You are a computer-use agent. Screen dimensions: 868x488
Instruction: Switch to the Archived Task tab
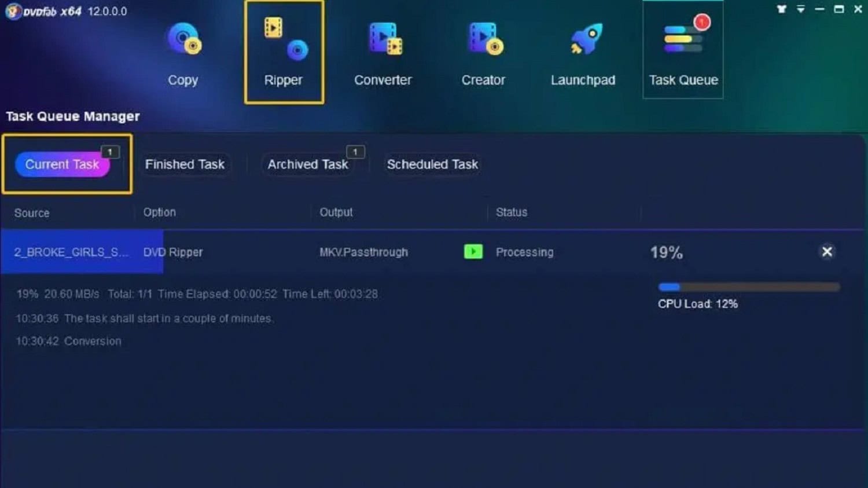308,164
